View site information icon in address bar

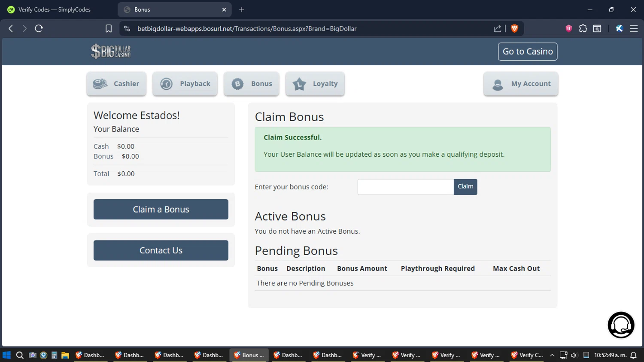pyautogui.click(x=127, y=28)
